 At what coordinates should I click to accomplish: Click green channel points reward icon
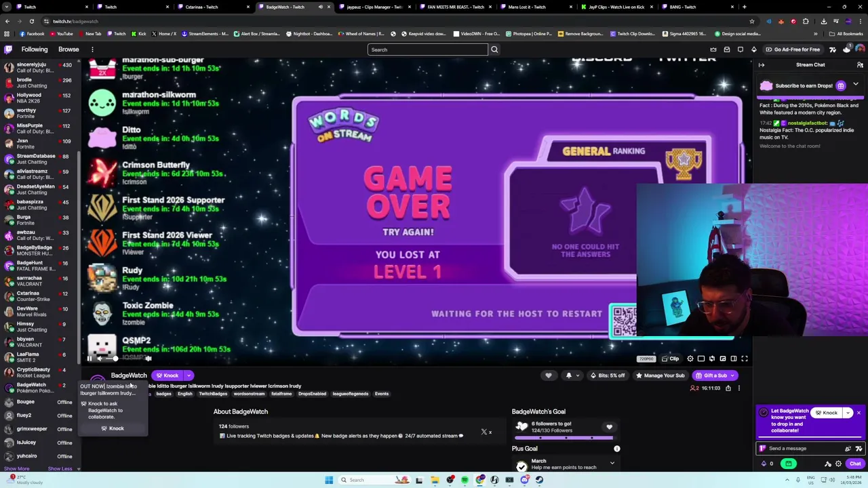click(x=789, y=464)
